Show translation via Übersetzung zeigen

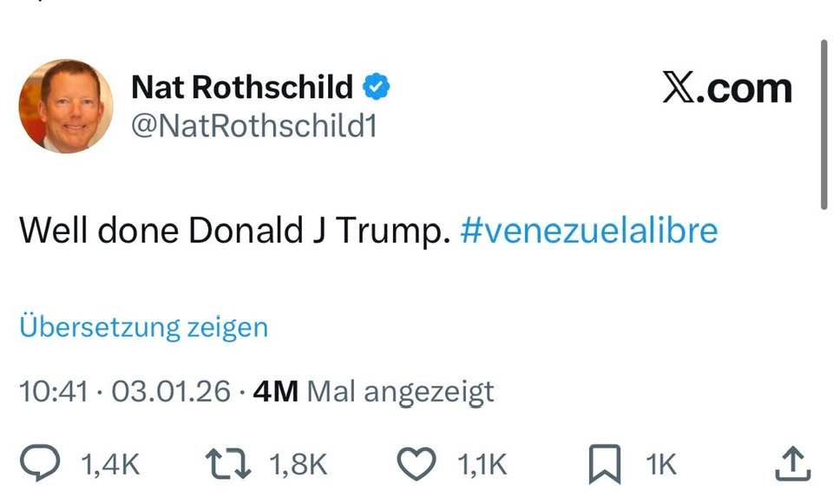tap(143, 327)
